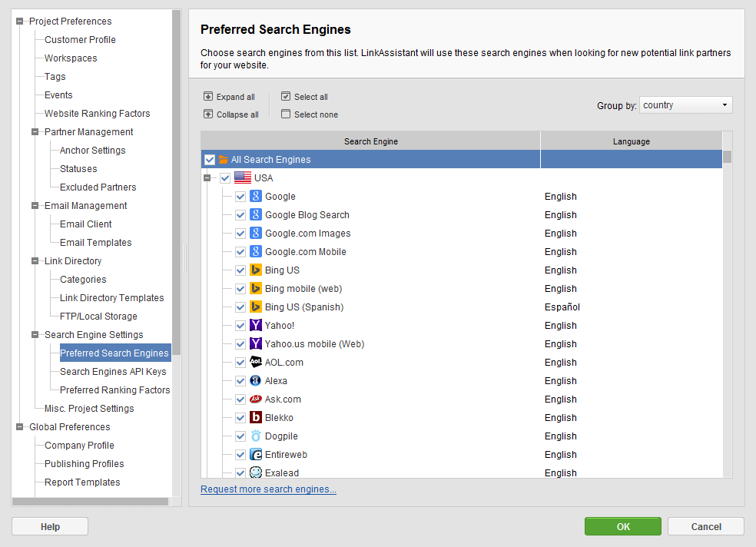Collapse the USA search engines group
Image resolution: width=756 pixels, height=547 pixels.
click(207, 177)
